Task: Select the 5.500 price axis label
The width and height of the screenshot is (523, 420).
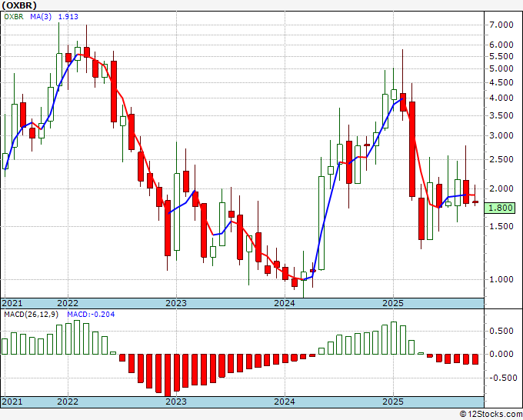Action: 501,56
